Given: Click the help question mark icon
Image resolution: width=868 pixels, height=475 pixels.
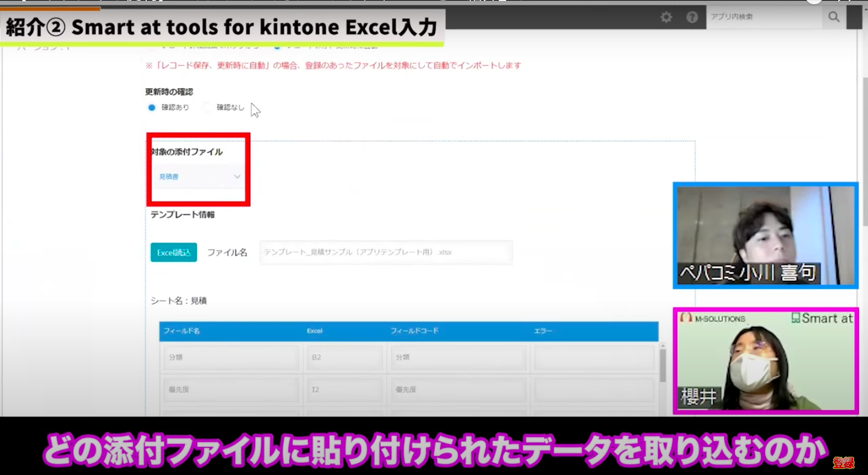Looking at the screenshot, I should pyautogui.click(x=692, y=17).
